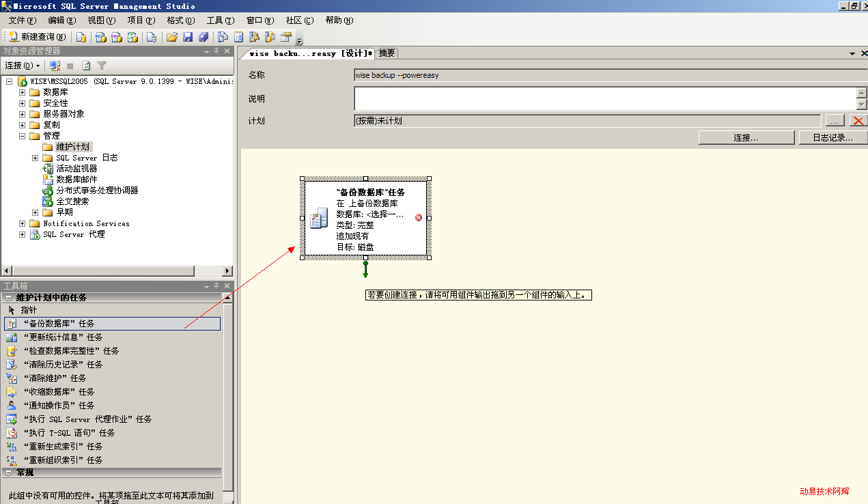This screenshot has height=504, width=868.
Task: Select the 指针 pointer tool in toolbox
Action: click(x=29, y=310)
